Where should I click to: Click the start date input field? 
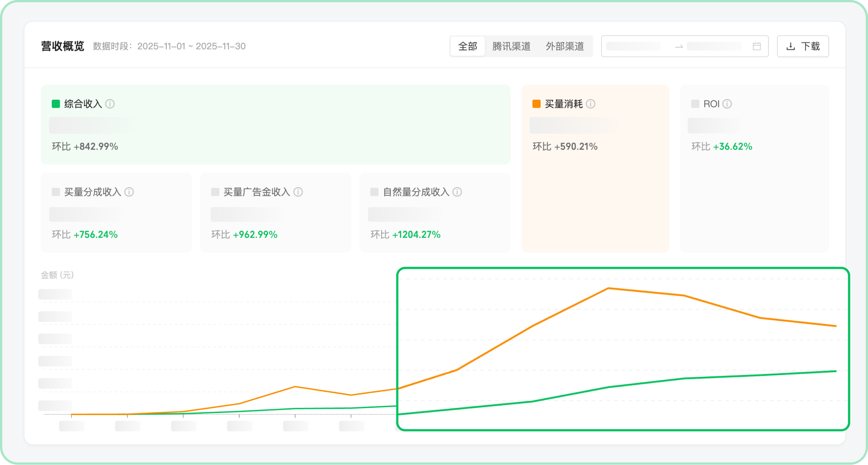pyautogui.click(x=634, y=46)
